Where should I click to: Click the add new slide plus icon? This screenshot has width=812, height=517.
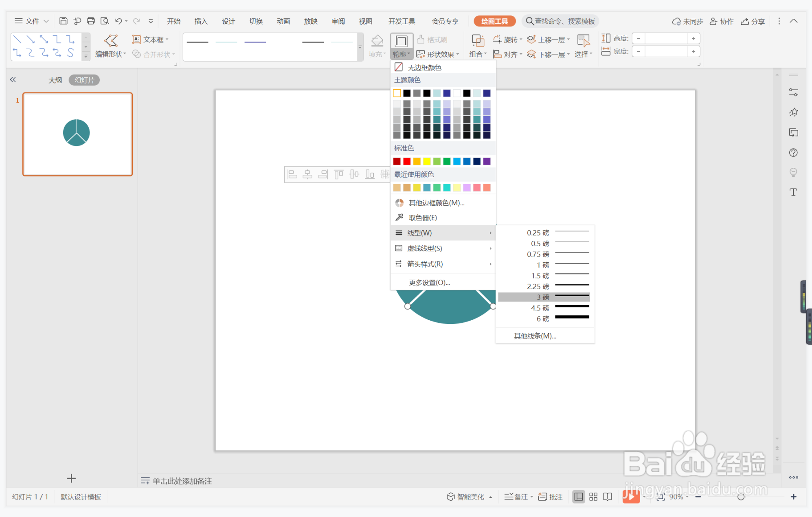tap(71, 478)
